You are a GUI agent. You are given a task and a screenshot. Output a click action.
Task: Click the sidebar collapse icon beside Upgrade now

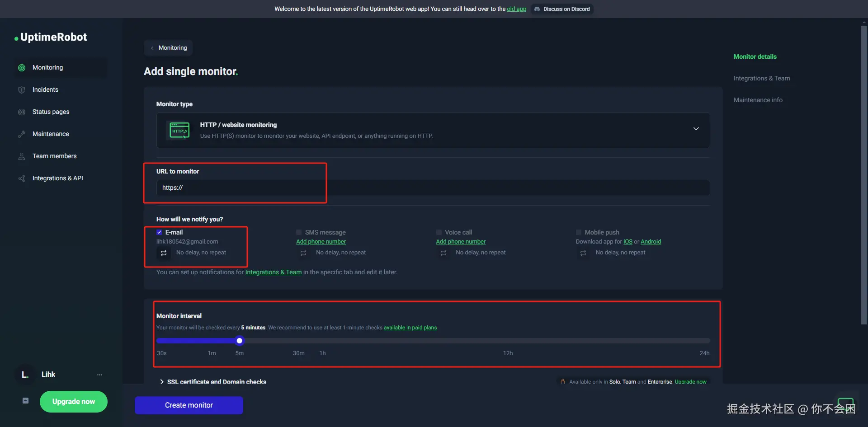coord(26,401)
